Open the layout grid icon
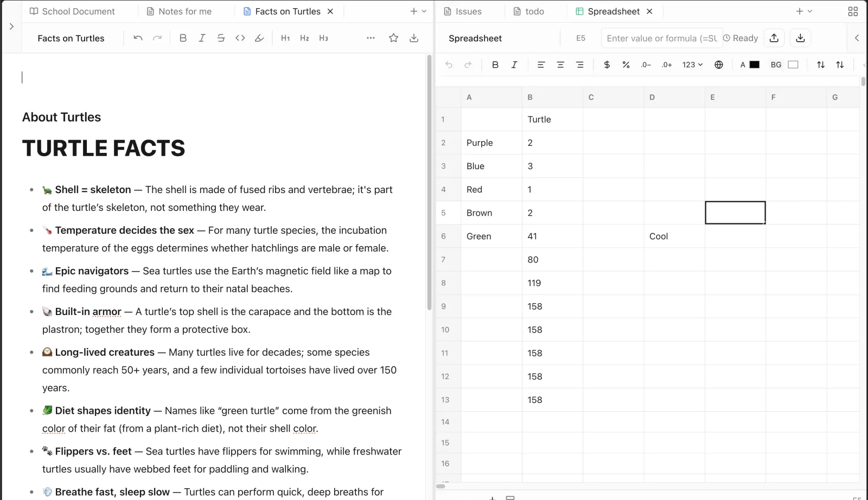 pyautogui.click(x=853, y=11)
